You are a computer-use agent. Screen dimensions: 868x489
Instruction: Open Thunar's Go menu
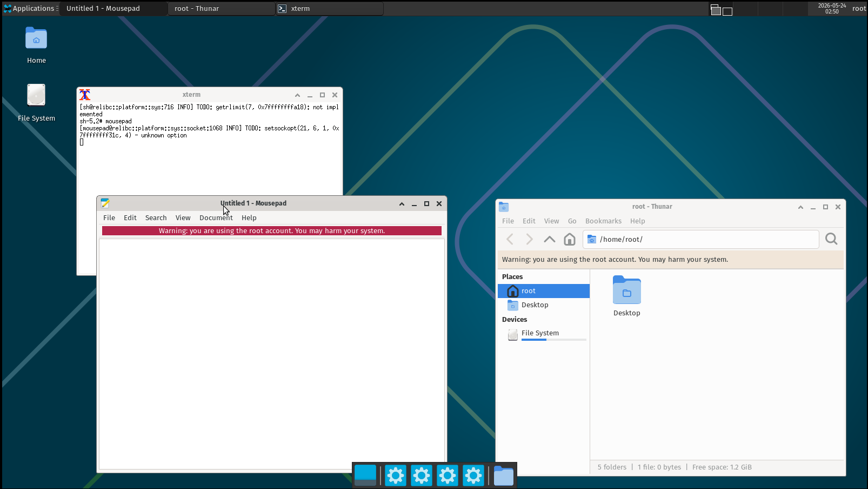[572, 221]
